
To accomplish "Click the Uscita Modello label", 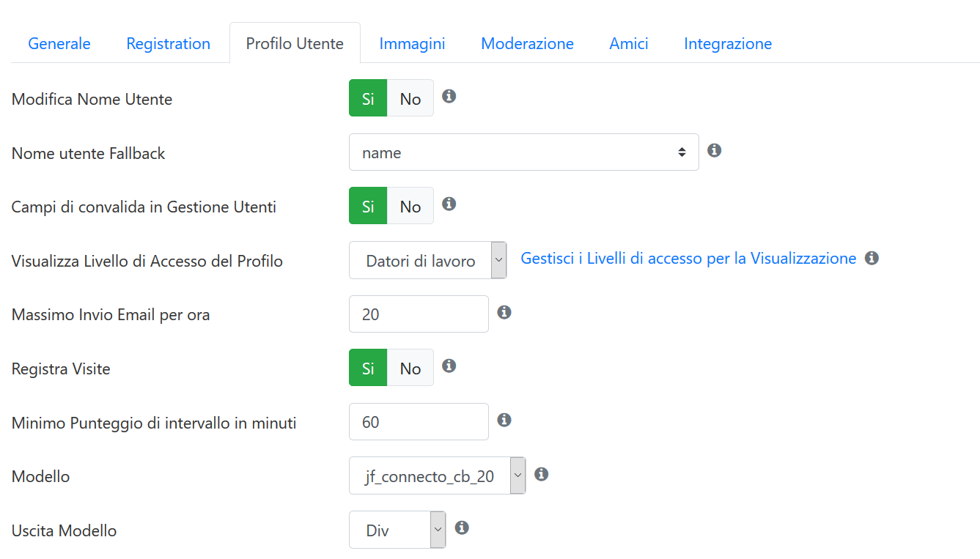I will (x=65, y=530).
